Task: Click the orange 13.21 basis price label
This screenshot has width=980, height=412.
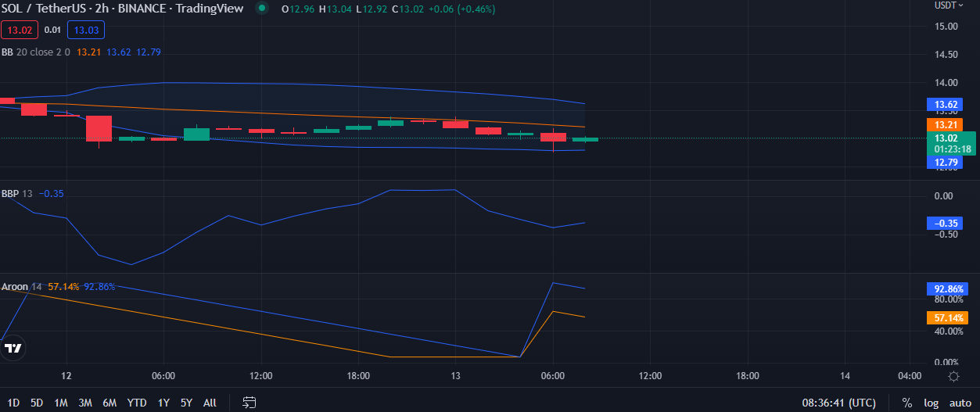Action: point(943,124)
